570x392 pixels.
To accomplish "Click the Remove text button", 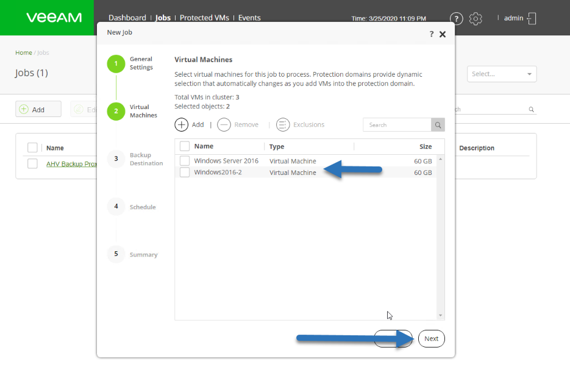I will point(246,125).
